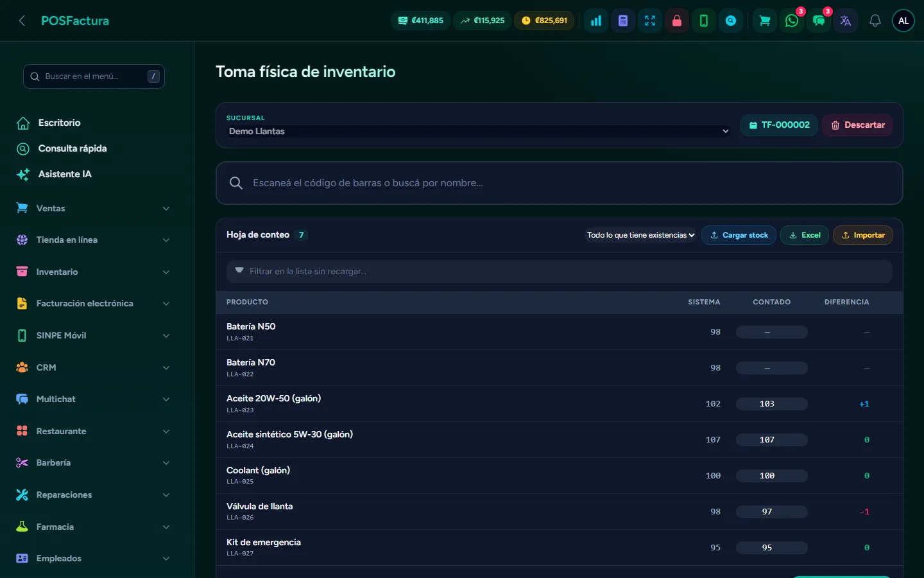The width and height of the screenshot is (924, 578).
Task: Open the notifications bell
Action: 875,21
